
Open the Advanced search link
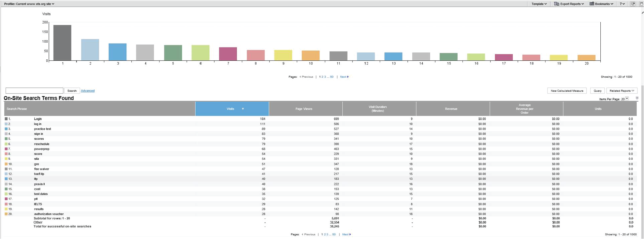(x=88, y=91)
